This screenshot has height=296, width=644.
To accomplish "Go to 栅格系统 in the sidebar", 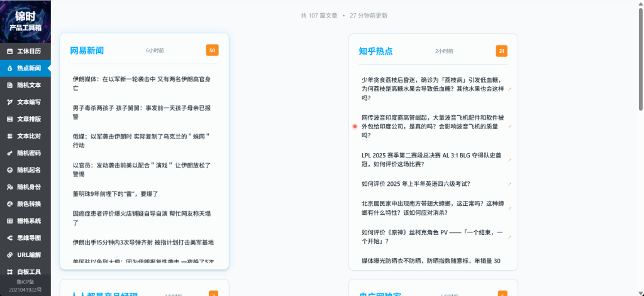I will 25,221.
